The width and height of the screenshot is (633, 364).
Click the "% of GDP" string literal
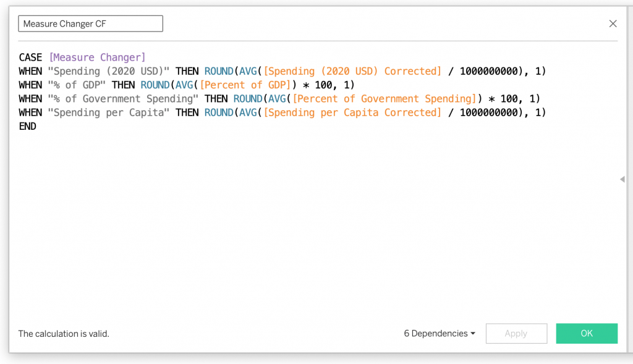click(x=77, y=85)
